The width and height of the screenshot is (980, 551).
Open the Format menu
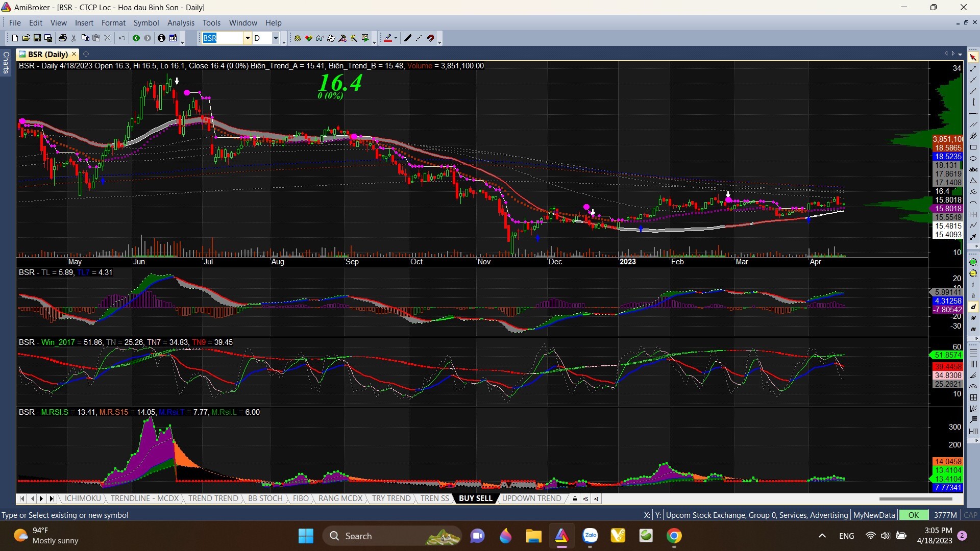[113, 23]
